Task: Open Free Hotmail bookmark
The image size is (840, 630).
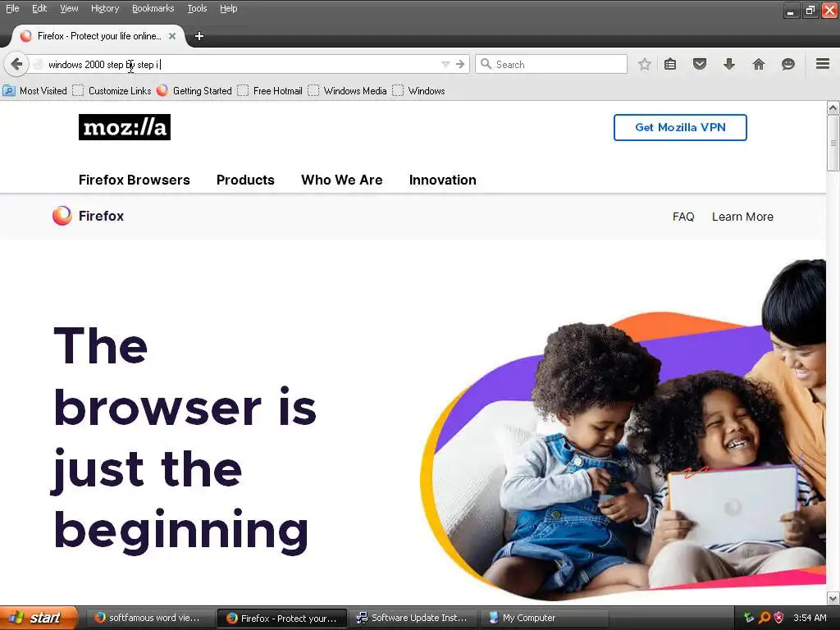Action: click(270, 90)
